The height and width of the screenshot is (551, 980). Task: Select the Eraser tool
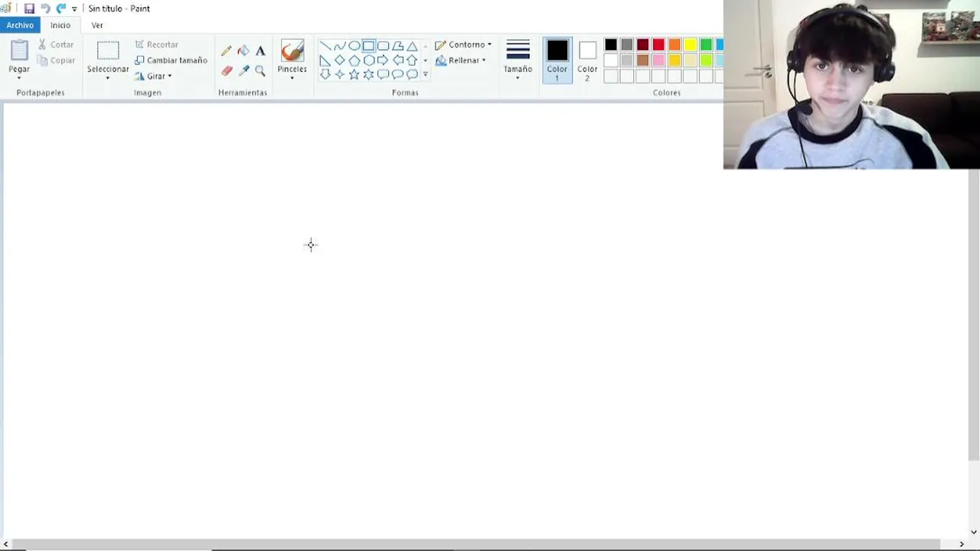point(227,70)
